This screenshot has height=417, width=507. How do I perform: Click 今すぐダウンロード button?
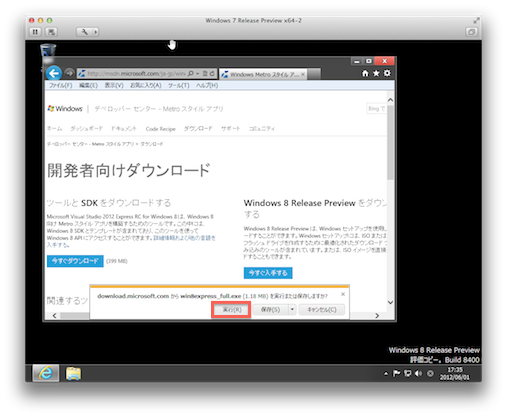click(75, 261)
